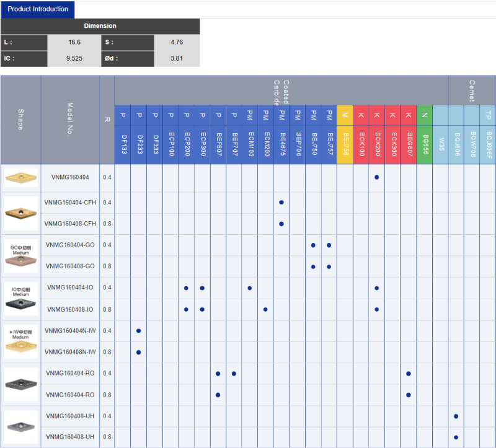496x448 pixels.
Task: Click the IC value 9.525 cell
Action: click(74, 58)
